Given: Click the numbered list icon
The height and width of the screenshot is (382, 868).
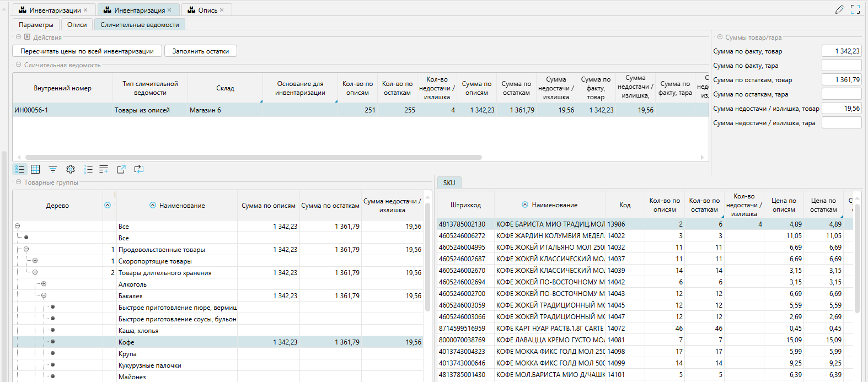Looking at the screenshot, I should [x=88, y=169].
